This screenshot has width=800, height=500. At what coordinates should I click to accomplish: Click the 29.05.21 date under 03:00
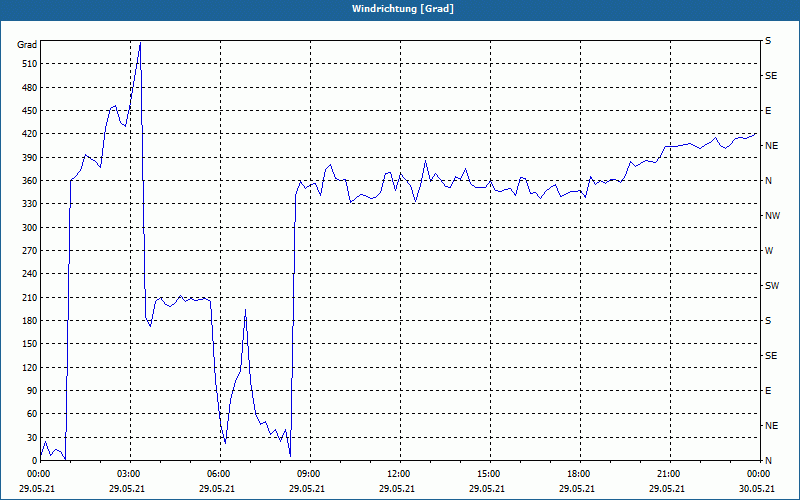pos(127,488)
